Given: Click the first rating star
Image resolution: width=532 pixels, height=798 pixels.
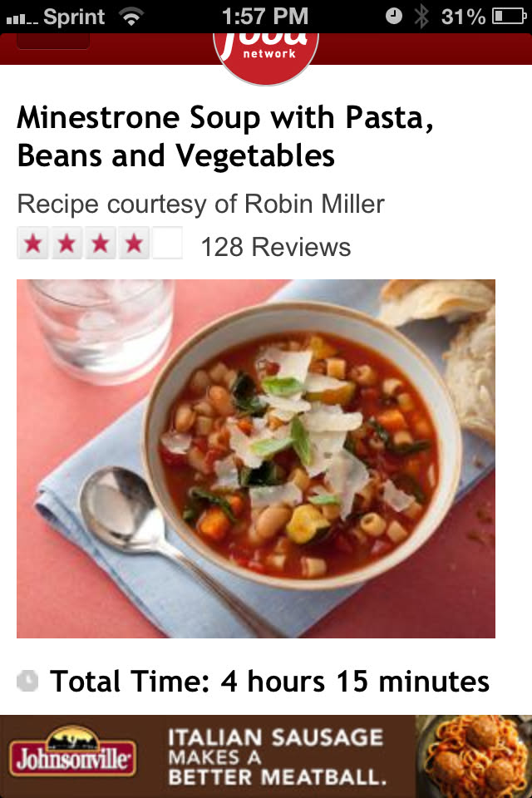Looking at the screenshot, I should click(x=33, y=244).
